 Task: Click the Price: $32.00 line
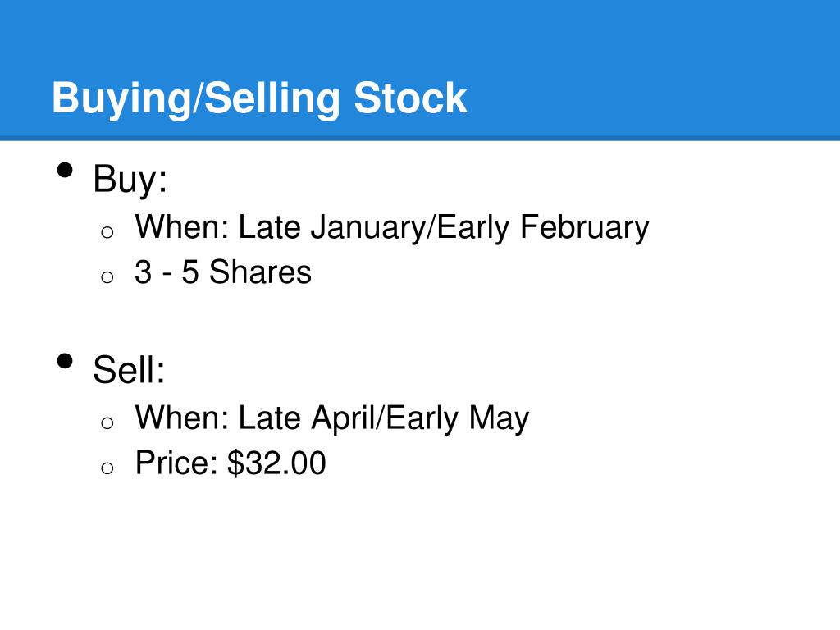coord(231,463)
